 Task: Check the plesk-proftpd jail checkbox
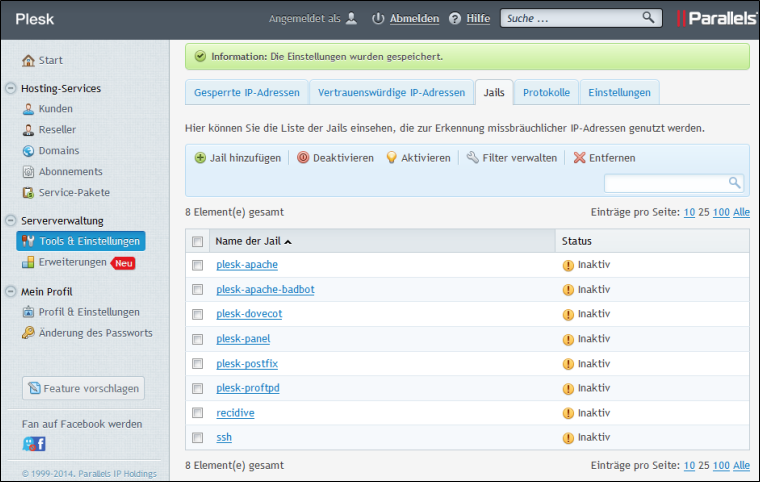point(197,388)
